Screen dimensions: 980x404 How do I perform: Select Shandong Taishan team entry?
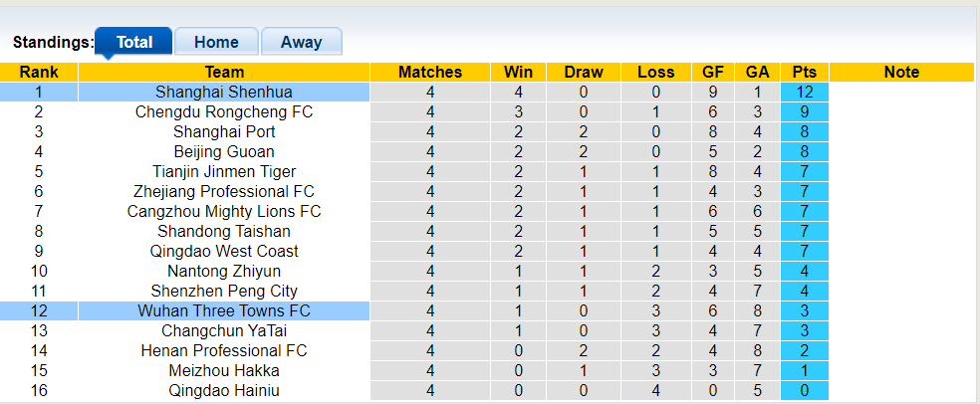coord(224,231)
